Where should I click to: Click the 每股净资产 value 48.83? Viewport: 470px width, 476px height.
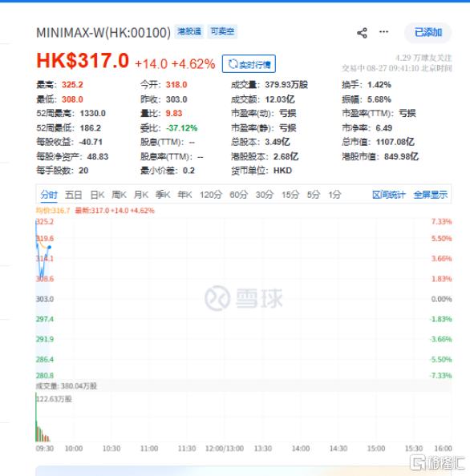coord(98,156)
